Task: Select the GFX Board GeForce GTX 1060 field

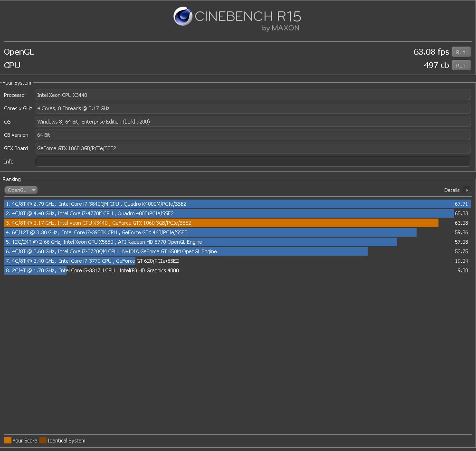Action: pos(253,148)
